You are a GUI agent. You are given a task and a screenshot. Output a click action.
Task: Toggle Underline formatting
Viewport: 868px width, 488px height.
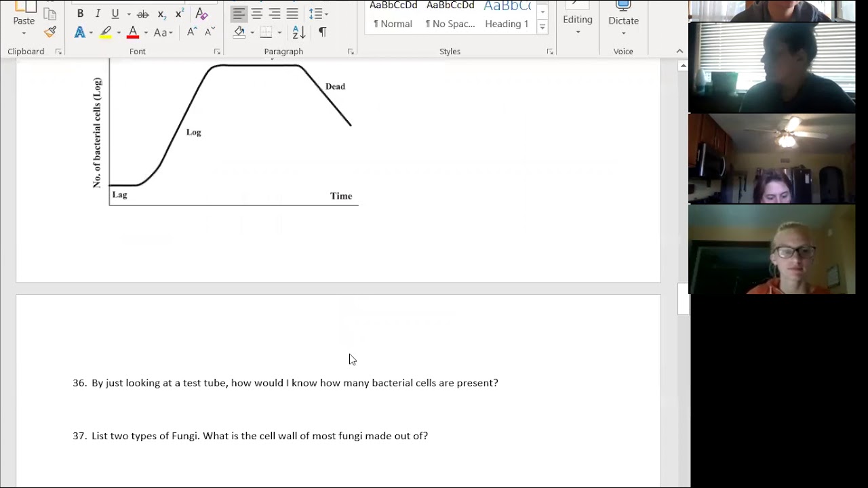coord(115,14)
